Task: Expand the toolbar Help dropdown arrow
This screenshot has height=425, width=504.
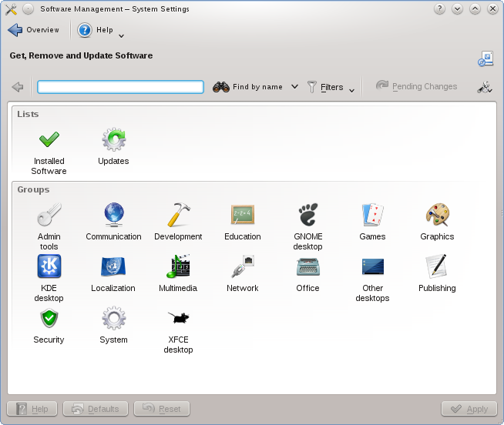Action: click(122, 35)
